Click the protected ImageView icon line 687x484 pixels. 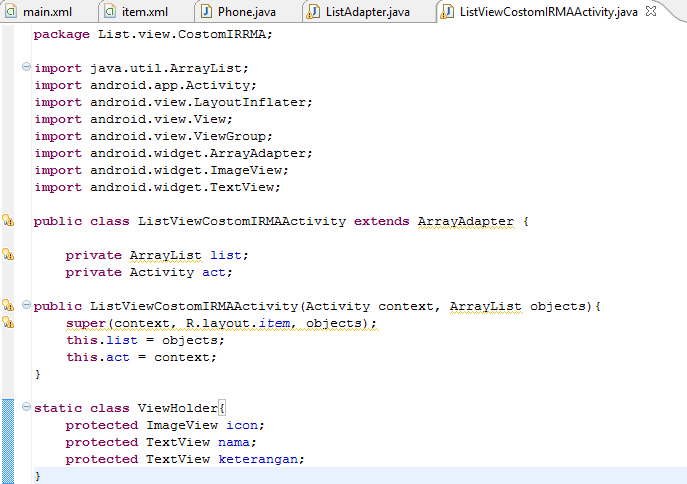click(x=165, y=425)
